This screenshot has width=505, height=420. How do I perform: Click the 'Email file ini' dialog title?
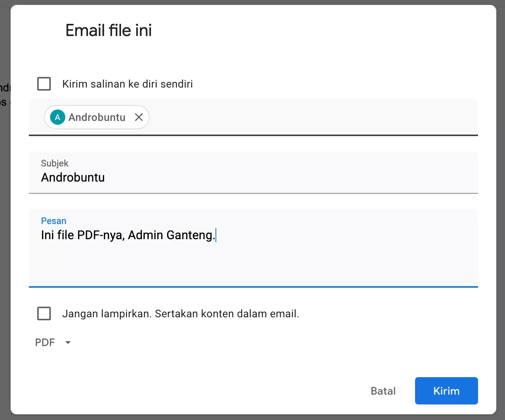point(109,30)
